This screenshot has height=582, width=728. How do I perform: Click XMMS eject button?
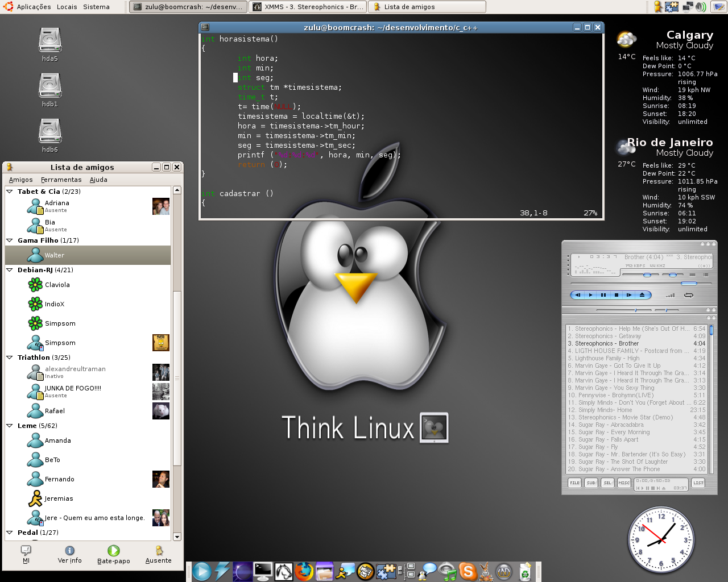642,295
